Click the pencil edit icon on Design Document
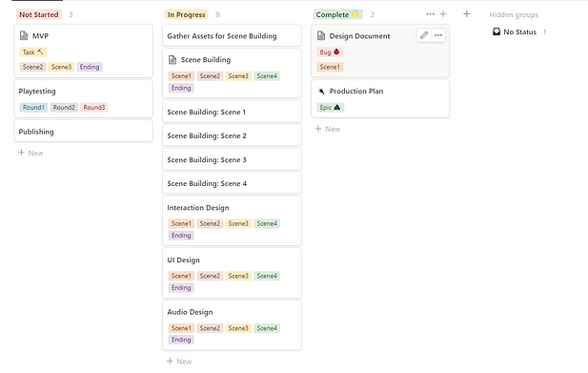588x373 pixels. (x=424, y=35)
